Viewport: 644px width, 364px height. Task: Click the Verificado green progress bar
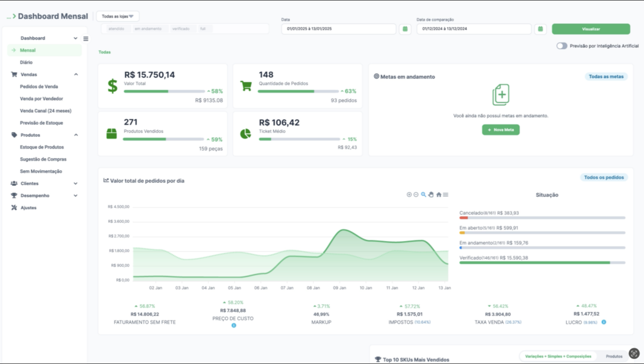535,263
